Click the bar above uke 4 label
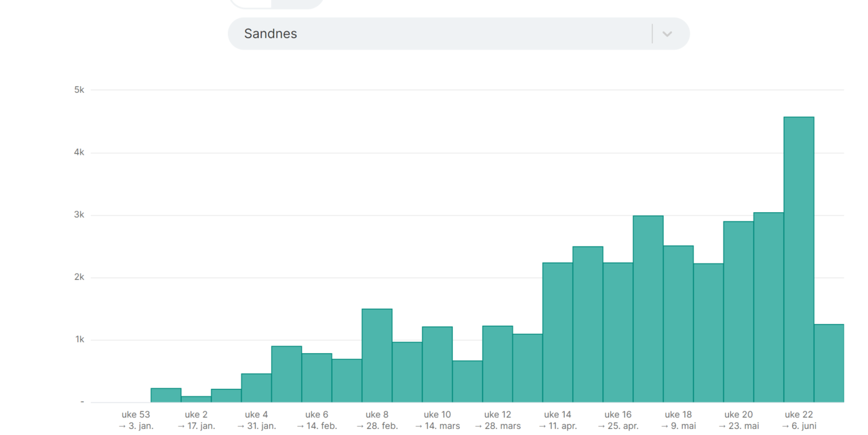Image resolution: width=868 pixels, height=435 pixels. tap(256, 388)
